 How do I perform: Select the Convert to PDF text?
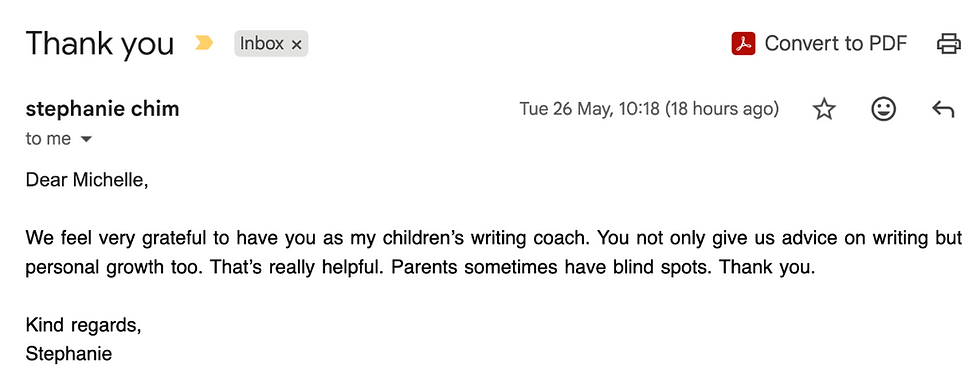click(836, 44)
